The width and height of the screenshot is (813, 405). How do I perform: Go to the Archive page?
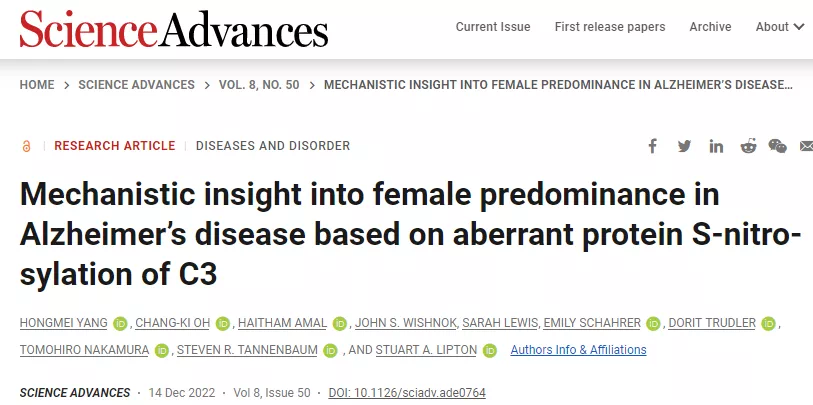point(710,27)
